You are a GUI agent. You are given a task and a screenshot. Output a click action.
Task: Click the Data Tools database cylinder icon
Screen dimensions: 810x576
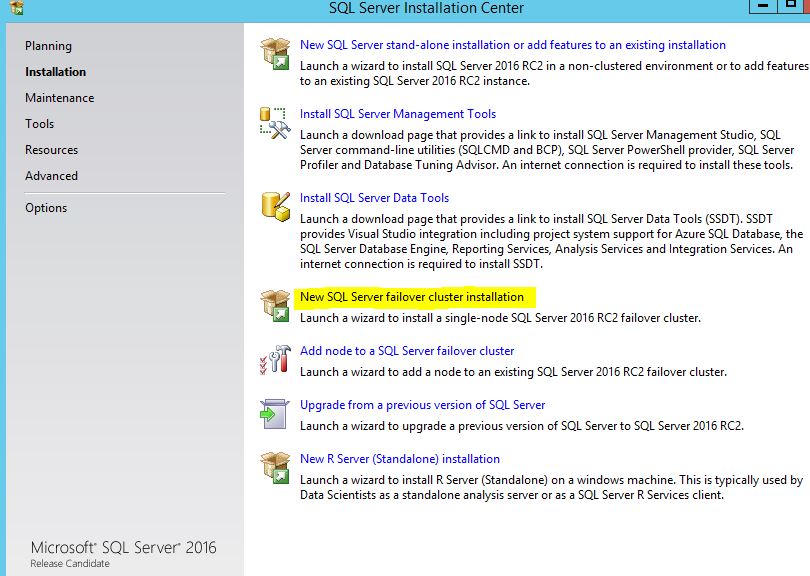point(273,206)
